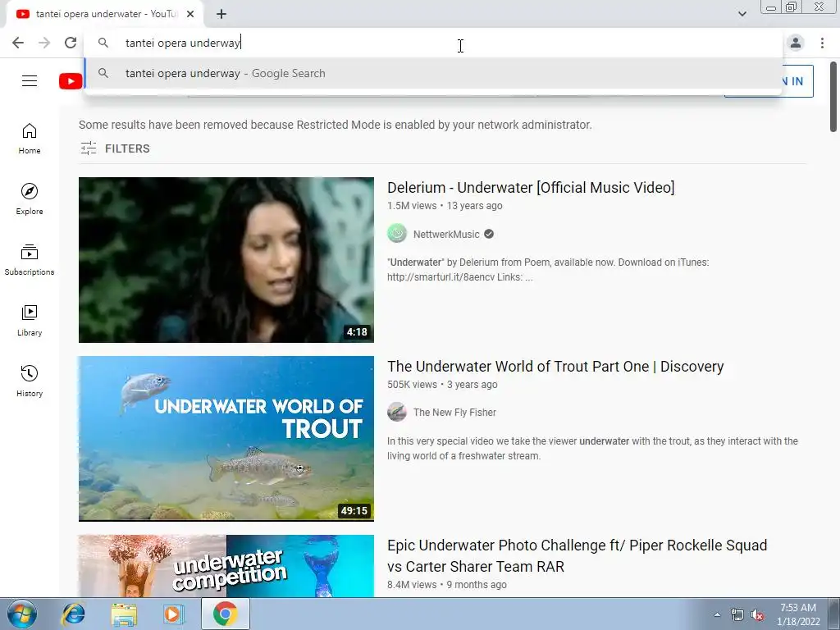Show hidden system tray icons

[717, 614]
